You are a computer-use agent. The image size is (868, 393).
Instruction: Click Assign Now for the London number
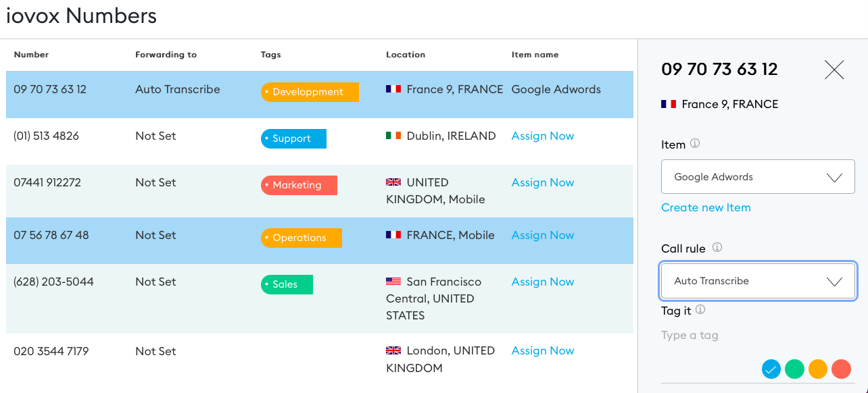[543, 350]
